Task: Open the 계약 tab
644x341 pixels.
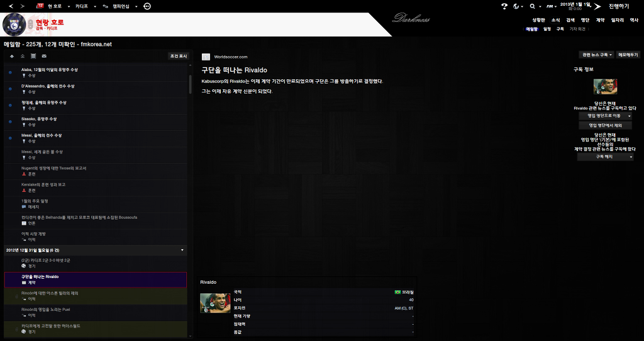Action: click(600, 20)
